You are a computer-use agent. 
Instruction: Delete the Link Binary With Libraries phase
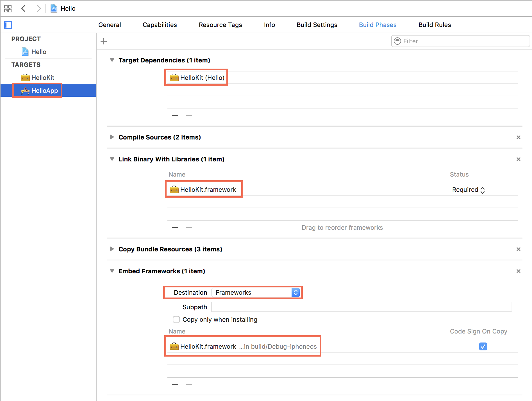tap(519, 159)
